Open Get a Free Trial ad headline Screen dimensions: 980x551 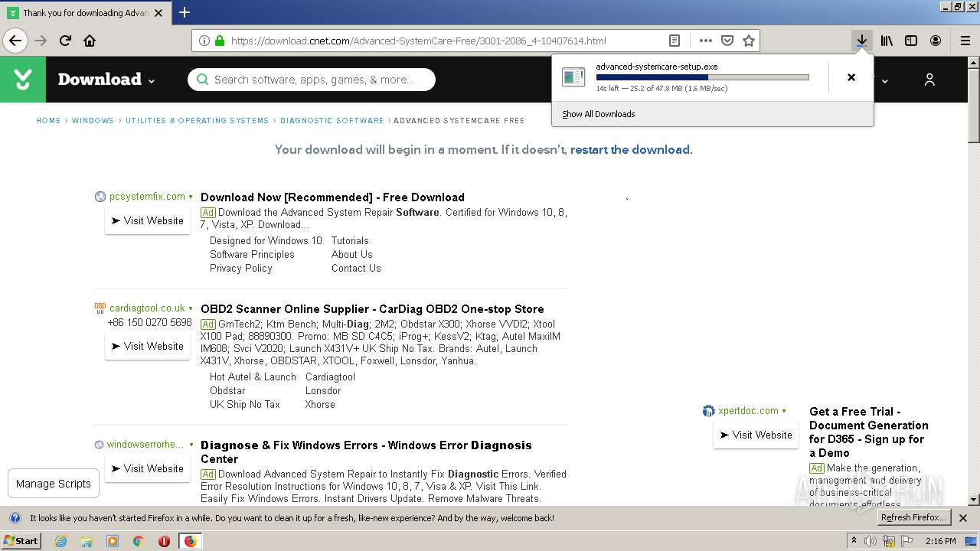pos(869,432)
